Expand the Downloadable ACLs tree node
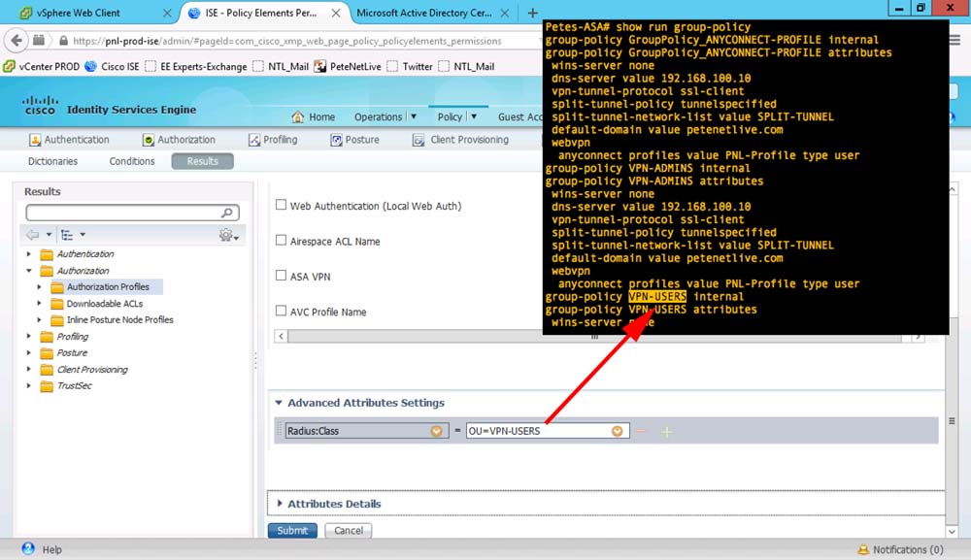Image resolution: width=971 pixels, height=560 pixels. tap(39, 304)
